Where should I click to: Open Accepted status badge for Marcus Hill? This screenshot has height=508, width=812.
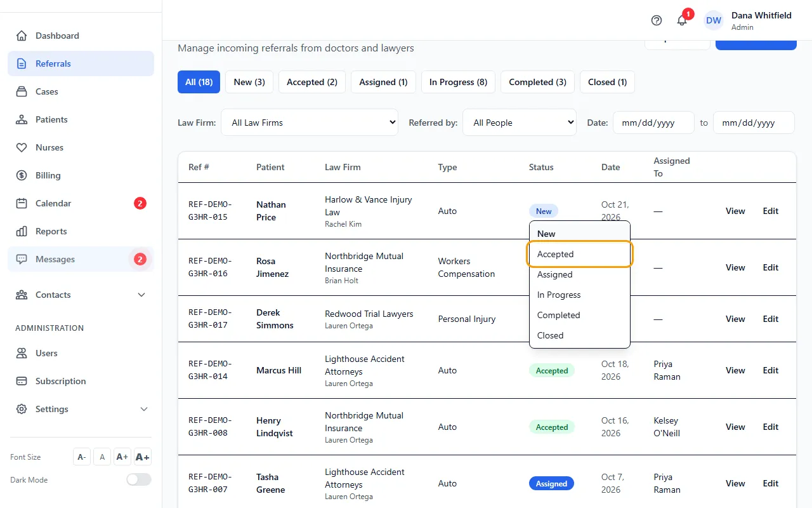click(552, 371)
